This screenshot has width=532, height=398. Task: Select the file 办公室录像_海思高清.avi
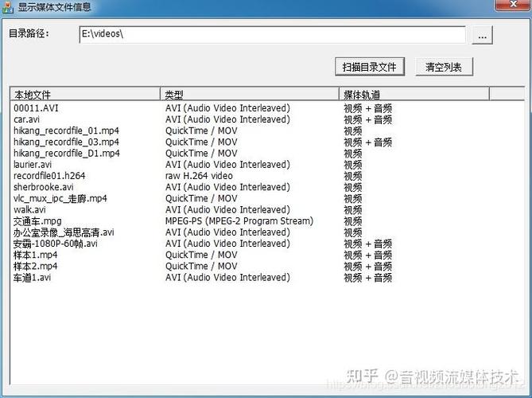pyautogui.click(x=64, y=232)
